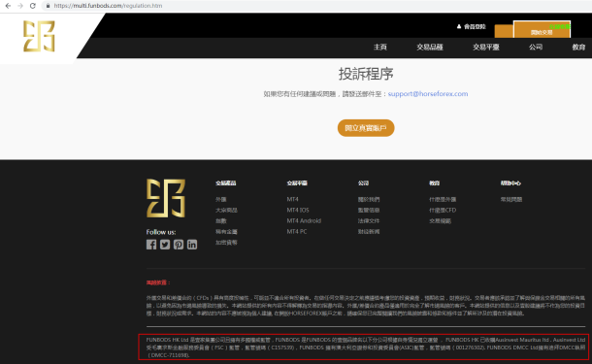Viewport: 592px width, 364px height.
Task: Click the 常見問題 footer link
Action: [511, 199]
